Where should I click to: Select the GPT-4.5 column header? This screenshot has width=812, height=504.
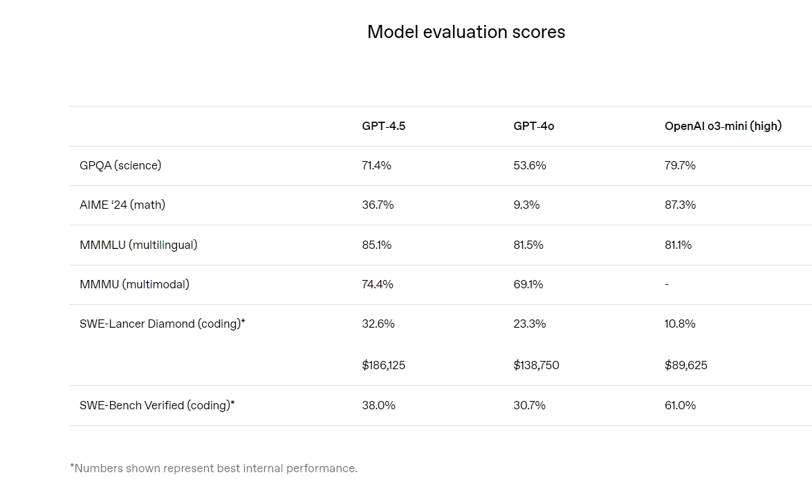pyautogui.click(x=383, y=126)
